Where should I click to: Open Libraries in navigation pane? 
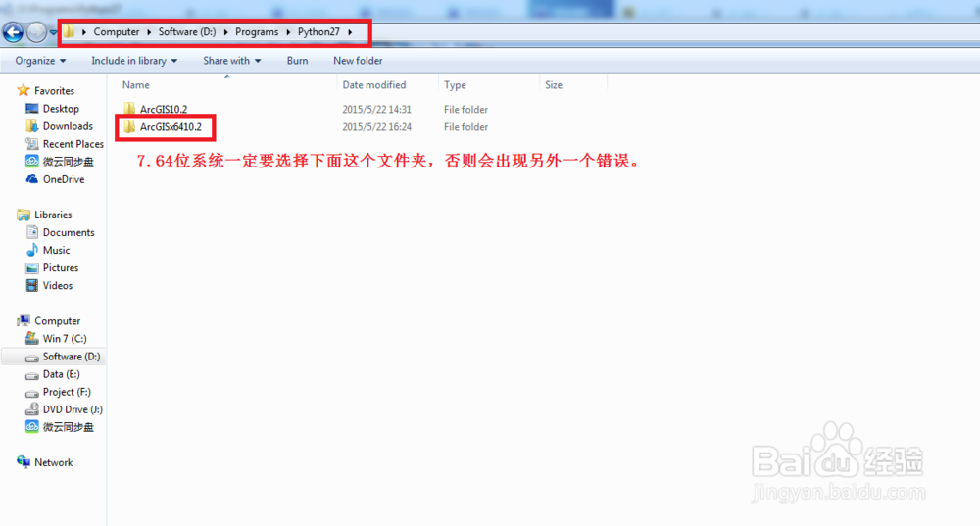[x=53, y=215]
